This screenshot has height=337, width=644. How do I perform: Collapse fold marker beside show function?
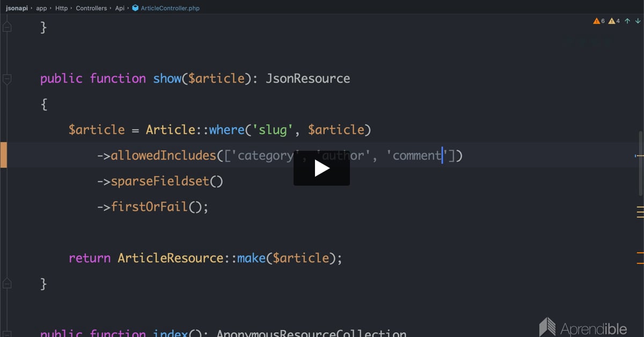coord(7,79)
